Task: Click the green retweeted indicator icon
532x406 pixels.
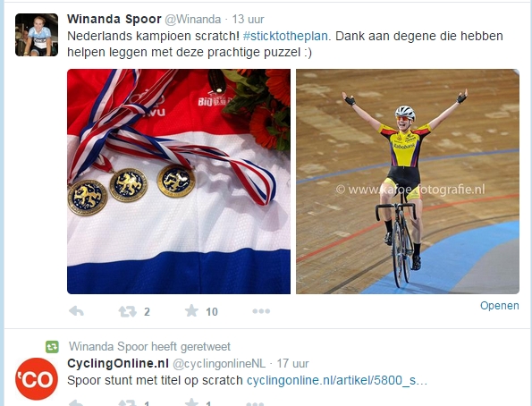Action: point(52,347)
